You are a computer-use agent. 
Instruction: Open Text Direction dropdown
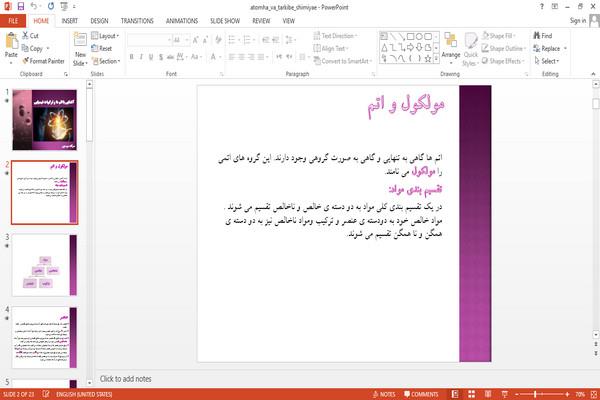[336, 36]
